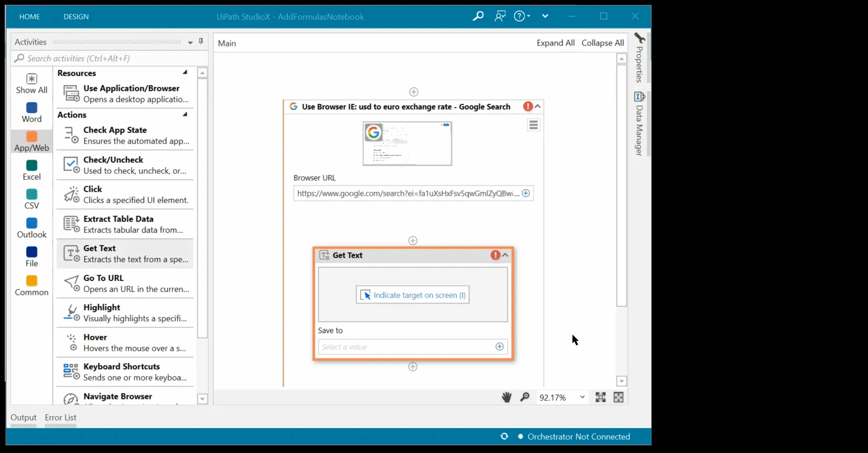The image size is (868, 453).
Task: Click the Orchestrator Not Connected status
Action: pyautogui.click(x=574, y=437)
